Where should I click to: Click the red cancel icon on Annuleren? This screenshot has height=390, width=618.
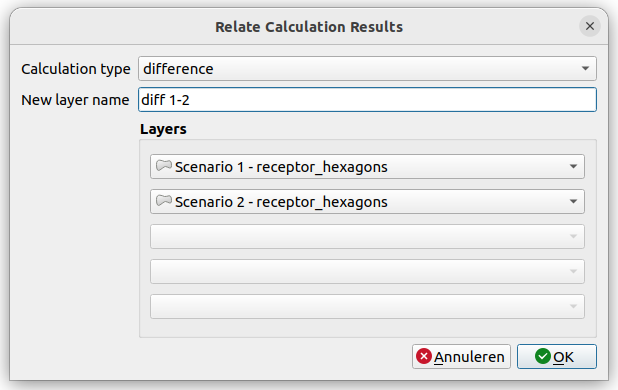pyautogui.click(x=424, y=357)
